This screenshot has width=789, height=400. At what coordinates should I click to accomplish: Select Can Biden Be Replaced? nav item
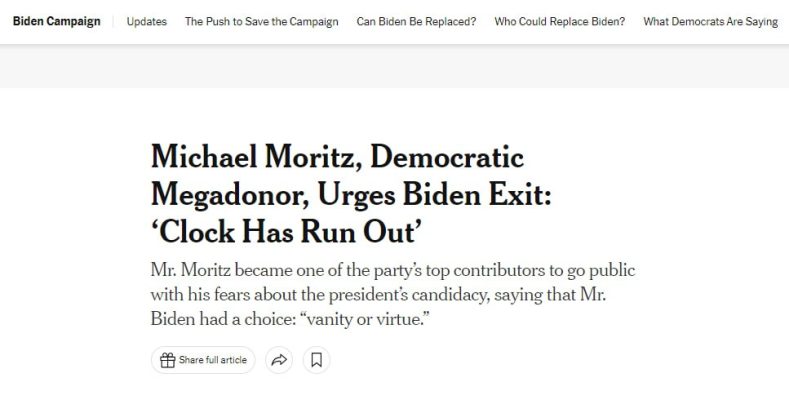coord(416,22)
